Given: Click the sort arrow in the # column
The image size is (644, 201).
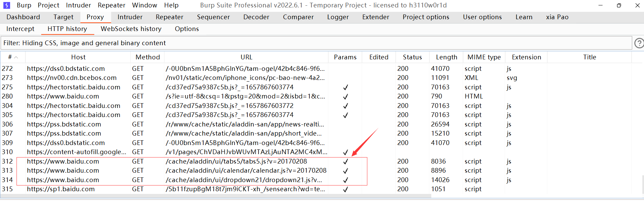Looking at the screenshot, I should 16,57.
